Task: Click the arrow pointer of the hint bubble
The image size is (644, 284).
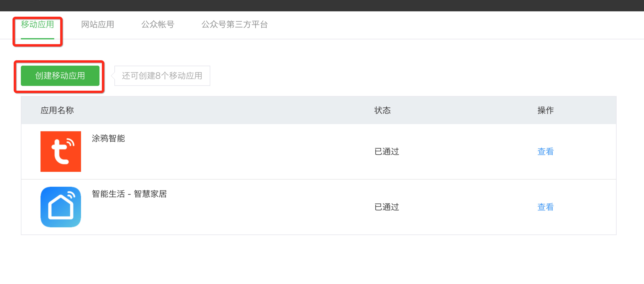Action: [x=113, y=76]
